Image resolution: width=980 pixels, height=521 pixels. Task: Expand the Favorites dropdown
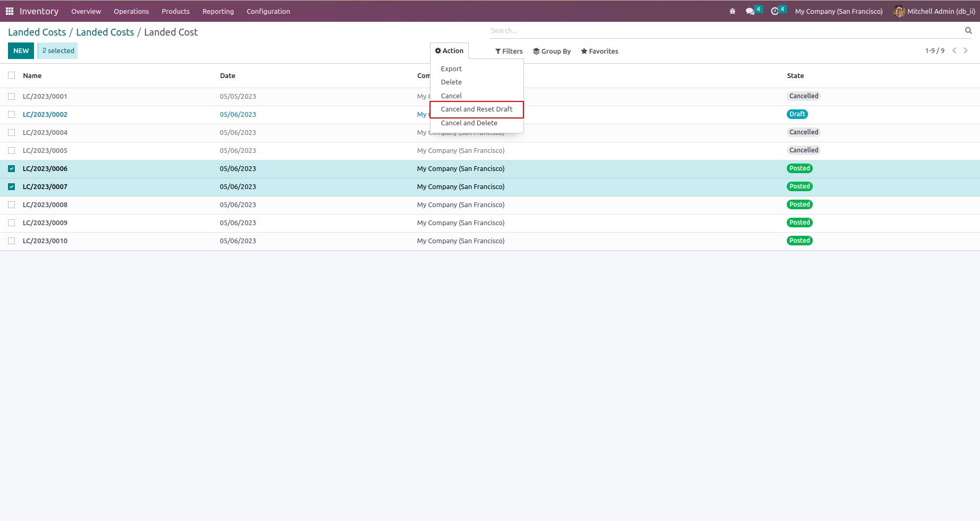click(x=599, y=52)
